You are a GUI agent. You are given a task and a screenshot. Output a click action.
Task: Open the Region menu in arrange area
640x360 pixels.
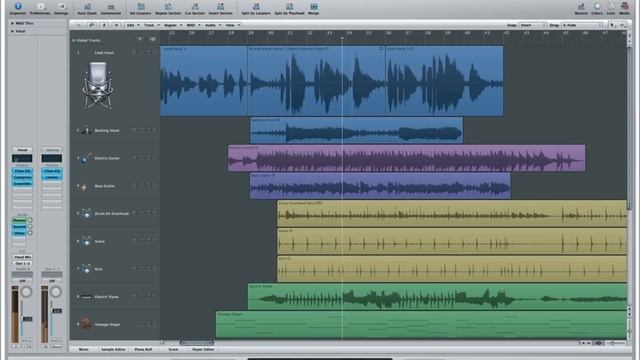172,25
